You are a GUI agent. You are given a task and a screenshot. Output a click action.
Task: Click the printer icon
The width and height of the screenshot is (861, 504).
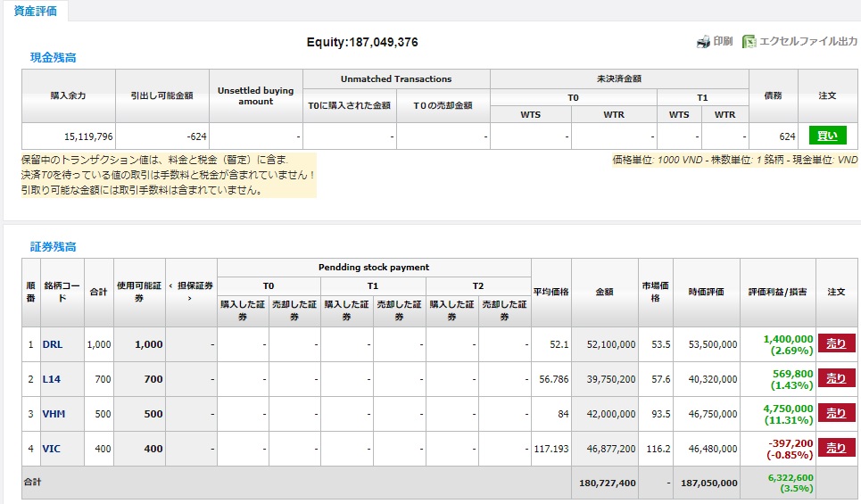[x=702, y=41]
